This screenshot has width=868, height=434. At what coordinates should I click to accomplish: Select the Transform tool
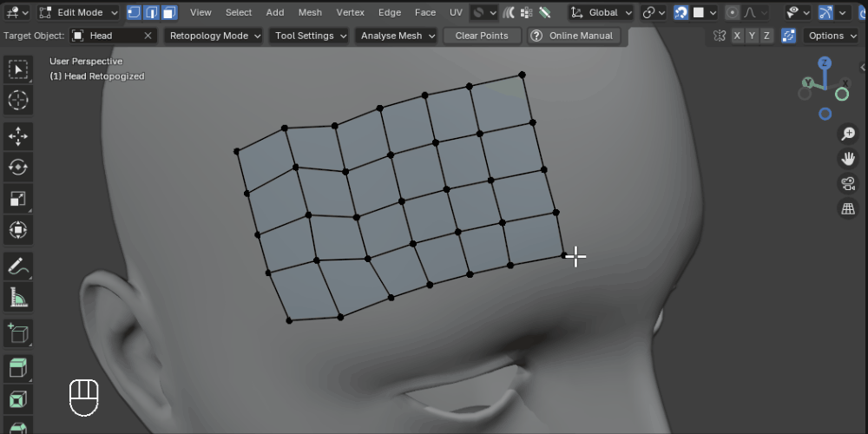click(18, 230)
